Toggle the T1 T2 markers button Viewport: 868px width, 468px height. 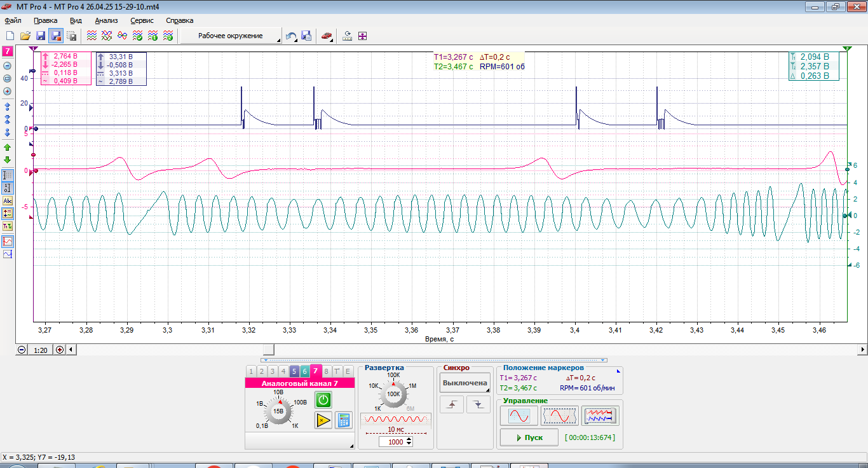8,226
